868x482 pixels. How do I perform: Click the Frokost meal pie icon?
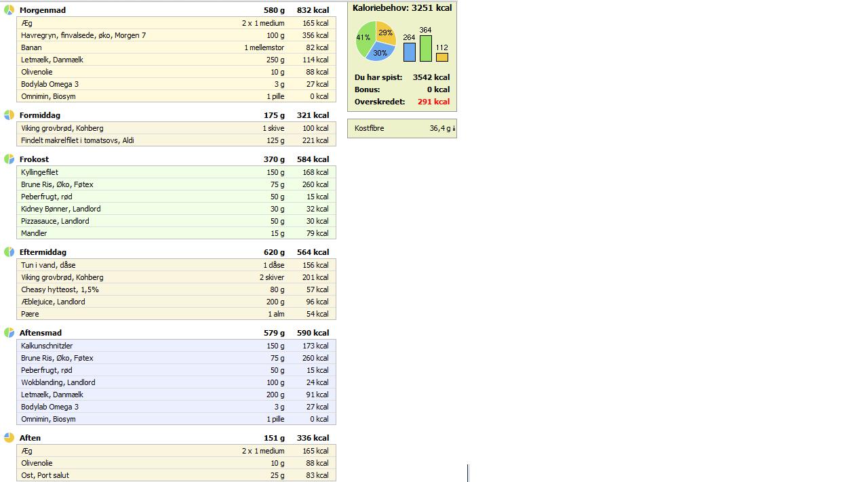pos(9,159)
